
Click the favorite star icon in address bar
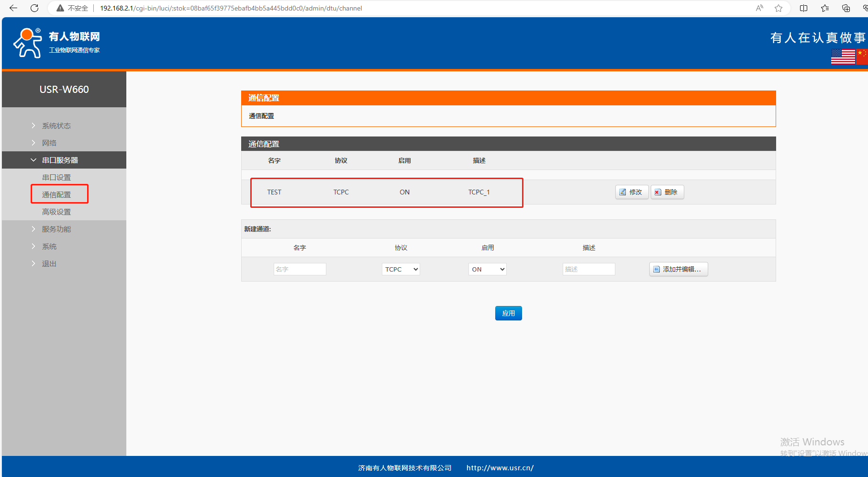[779, 8]
